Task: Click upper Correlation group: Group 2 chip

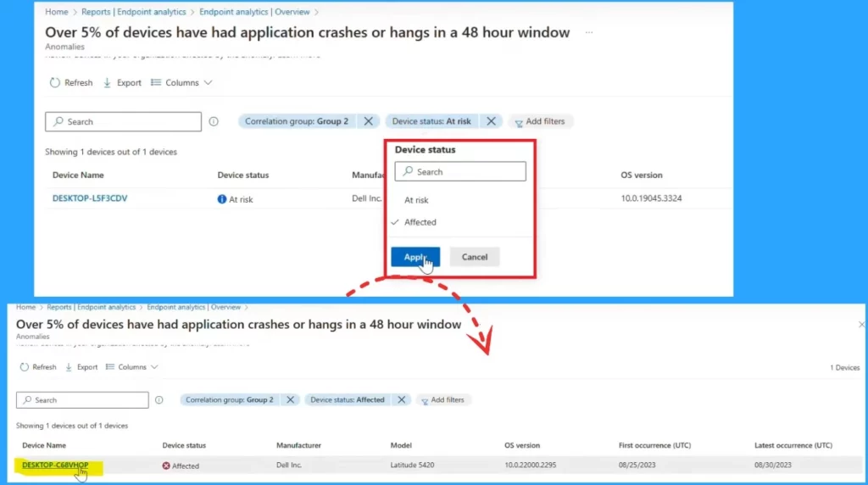Action: coord(297,121)
